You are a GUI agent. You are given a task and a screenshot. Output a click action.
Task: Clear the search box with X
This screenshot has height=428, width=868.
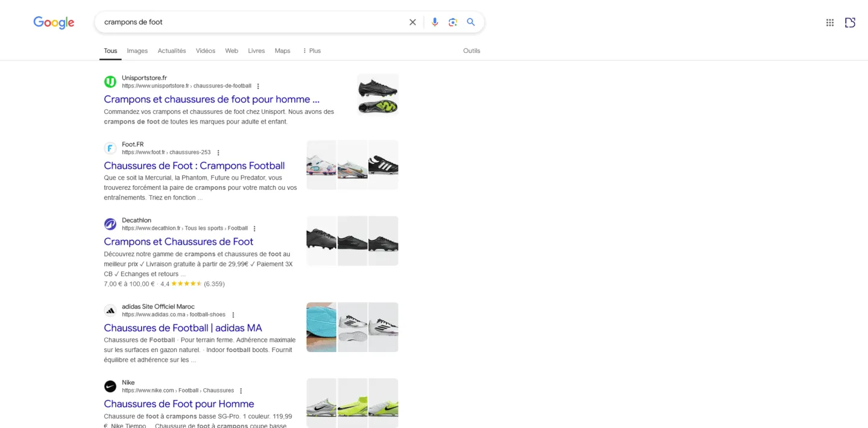pyautogui.click(x=413, y=22)
